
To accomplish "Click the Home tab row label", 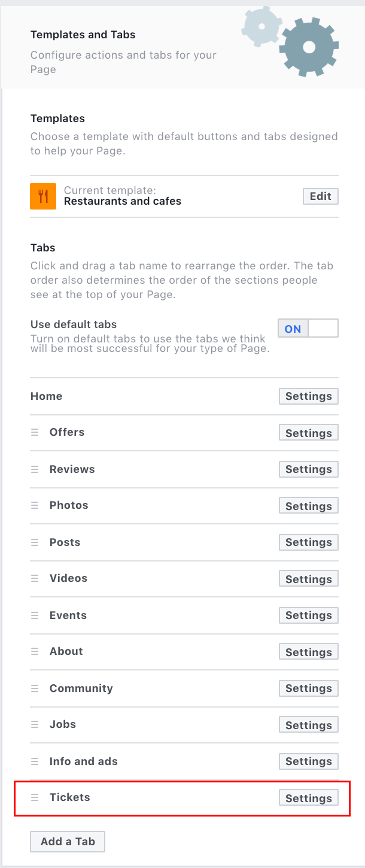I will click(x=47, y=396).
